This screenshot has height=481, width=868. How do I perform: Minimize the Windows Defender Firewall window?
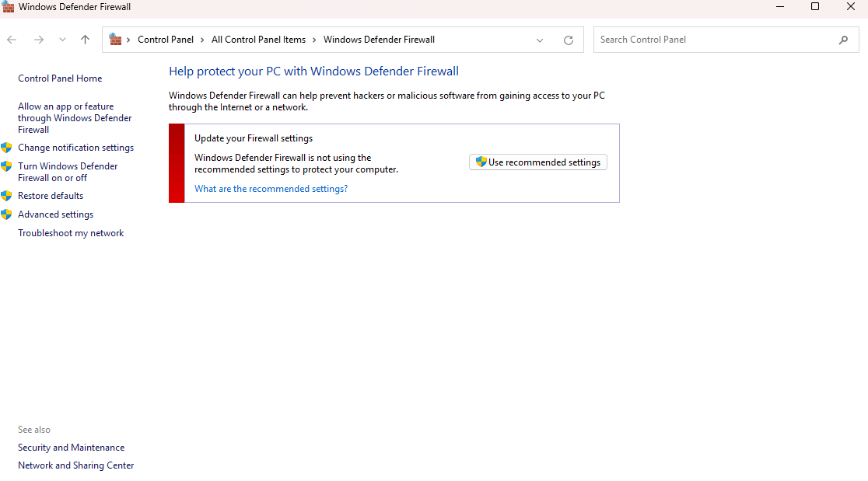click(780, 7)
